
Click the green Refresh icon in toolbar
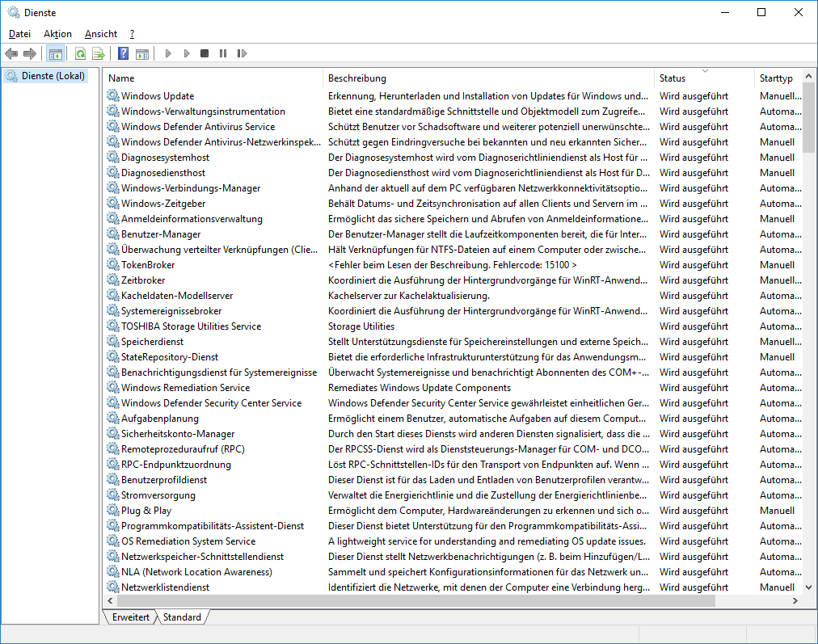coord(80,53)
